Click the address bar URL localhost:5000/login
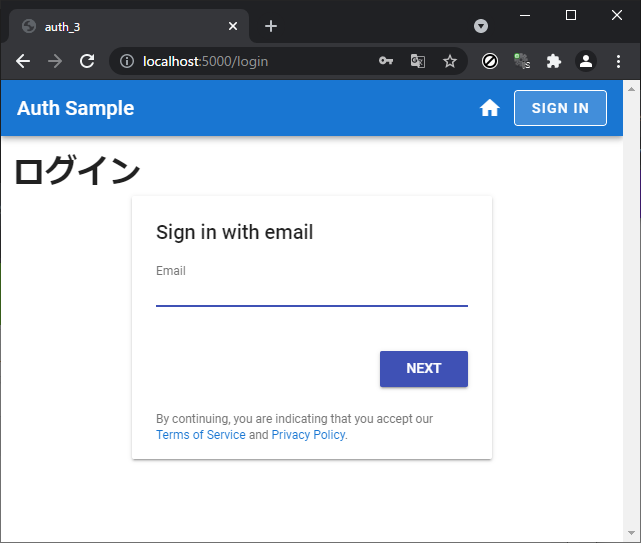641x543 pixels. point(206,61)
